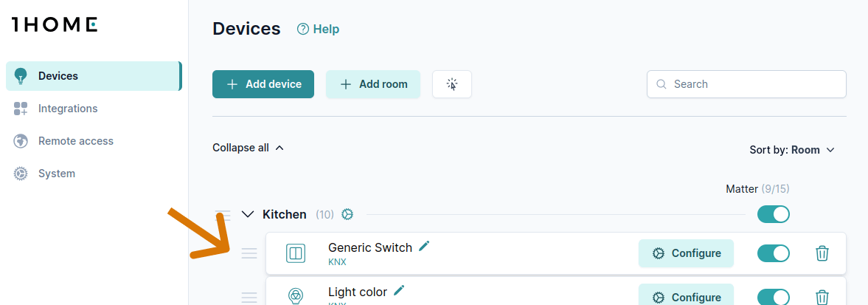Click the identify cursor button
Viewport: 868px width, 305px height.
[452, 84]
